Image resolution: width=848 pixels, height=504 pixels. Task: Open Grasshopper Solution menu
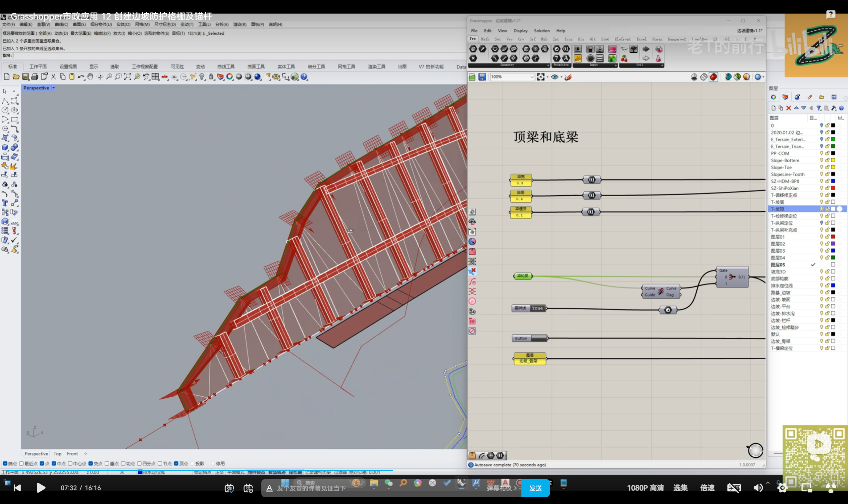click(542, 30)
